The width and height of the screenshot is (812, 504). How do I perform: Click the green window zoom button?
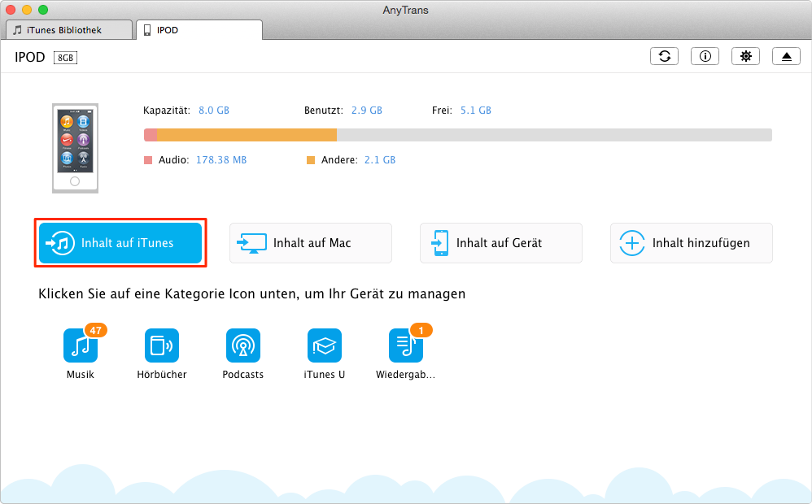(43, 10)
